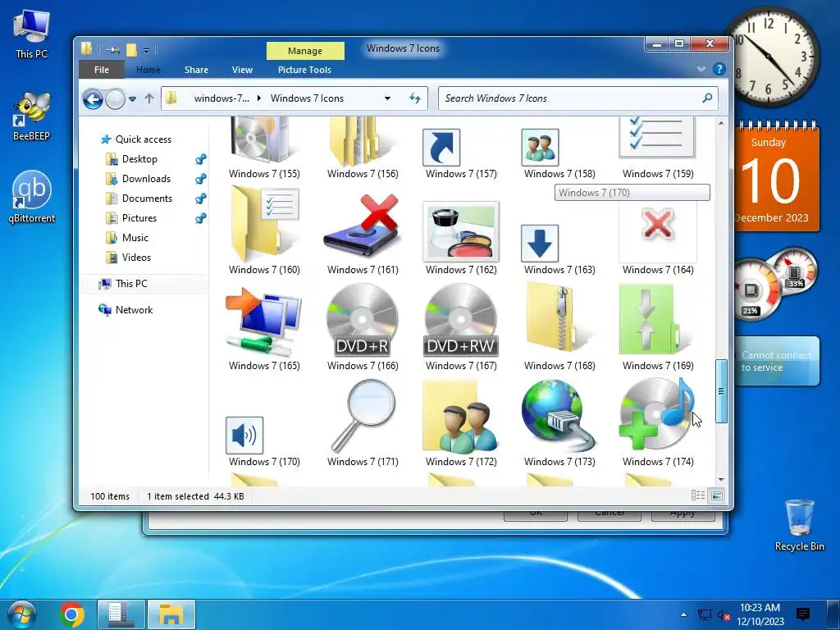This screenshot has width=840, height=630.
Task: Select the DVD+RW disc icon (167)
Action: click(x=461, y=321)
